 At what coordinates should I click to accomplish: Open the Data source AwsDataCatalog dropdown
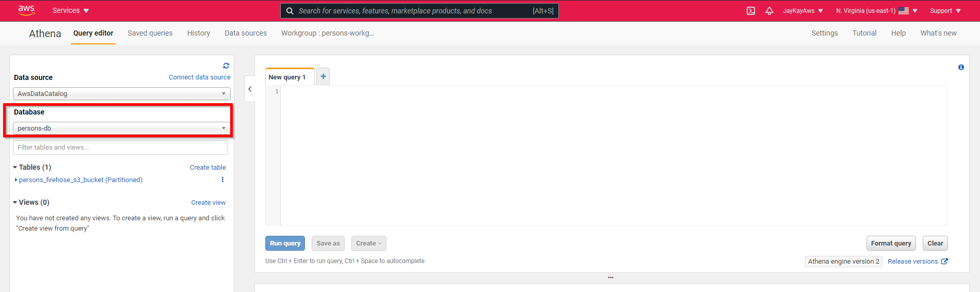click(x=121, y=93)
